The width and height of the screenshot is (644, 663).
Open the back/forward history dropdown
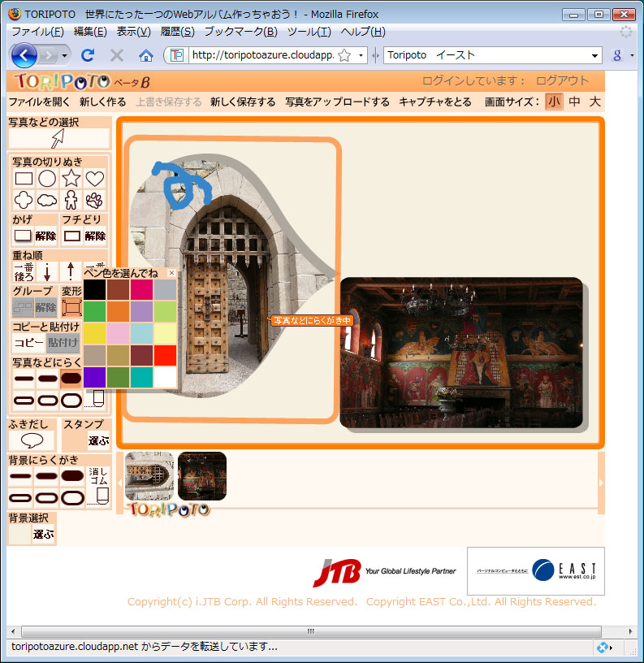click(64, 55)
